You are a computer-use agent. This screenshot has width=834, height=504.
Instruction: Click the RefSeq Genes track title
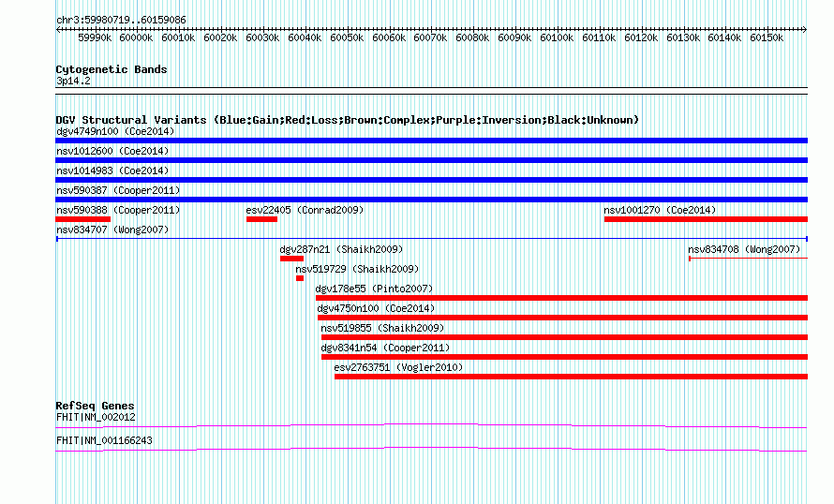click(95, 406)
